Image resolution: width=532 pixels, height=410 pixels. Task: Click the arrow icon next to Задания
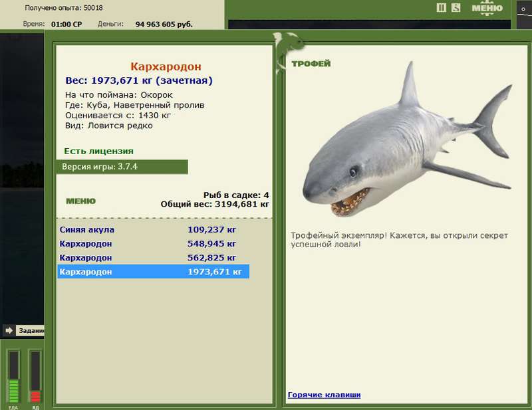[9, 330]
